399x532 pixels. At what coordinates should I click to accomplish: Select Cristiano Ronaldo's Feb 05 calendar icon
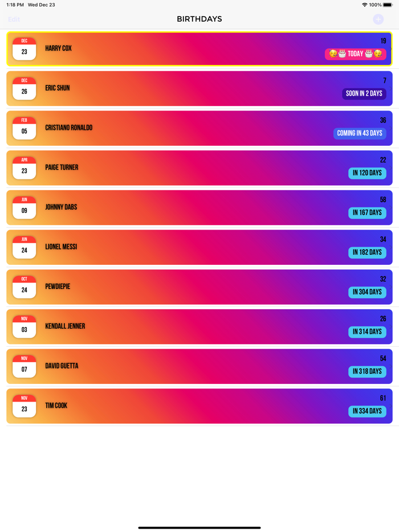click(25, 128)
